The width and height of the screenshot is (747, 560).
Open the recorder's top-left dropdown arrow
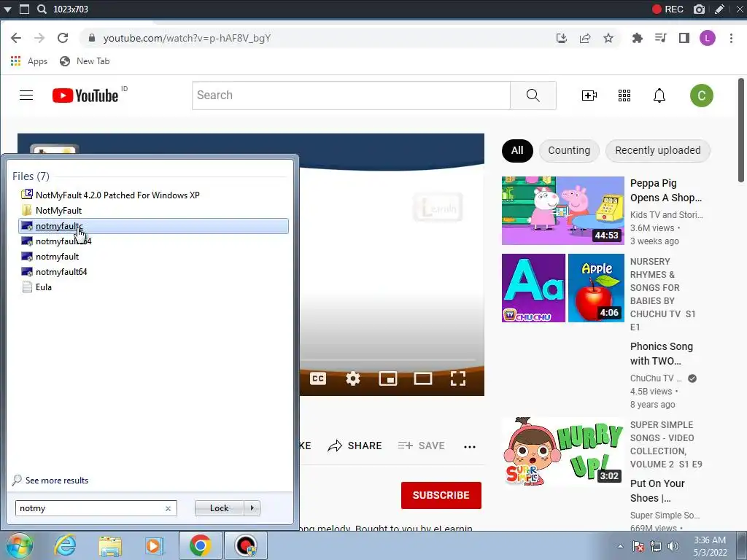point(7,9)
